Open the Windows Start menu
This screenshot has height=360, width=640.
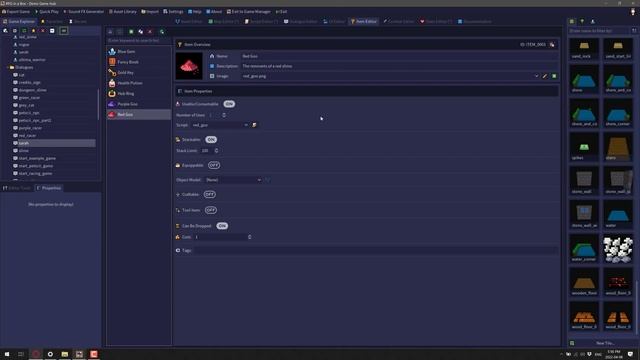click(7, 354)
